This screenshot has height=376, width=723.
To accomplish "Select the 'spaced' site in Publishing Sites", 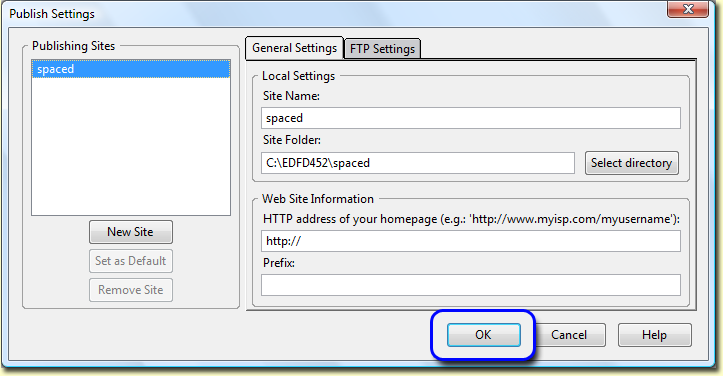I will pyautogui.click(x=130, y=69).
